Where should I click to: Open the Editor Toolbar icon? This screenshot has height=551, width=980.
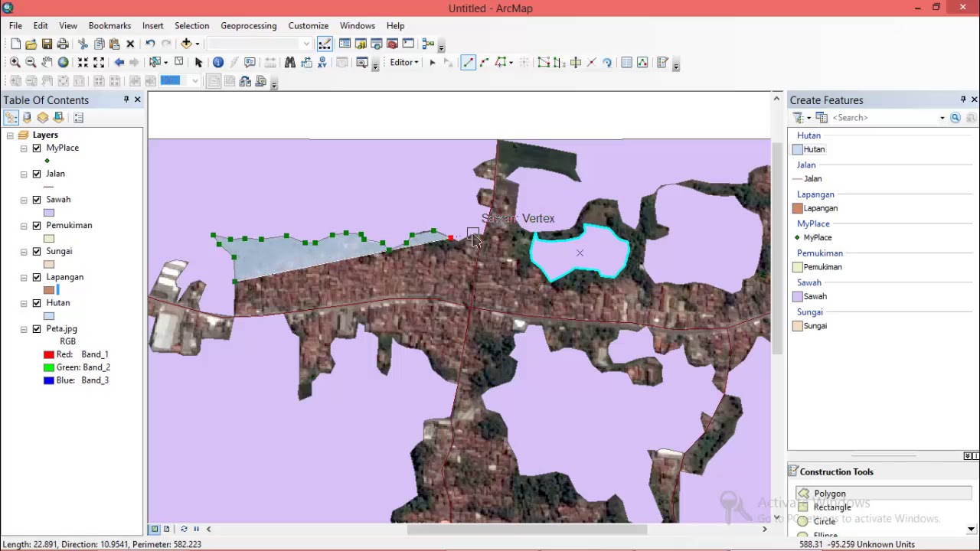(325, 44)
